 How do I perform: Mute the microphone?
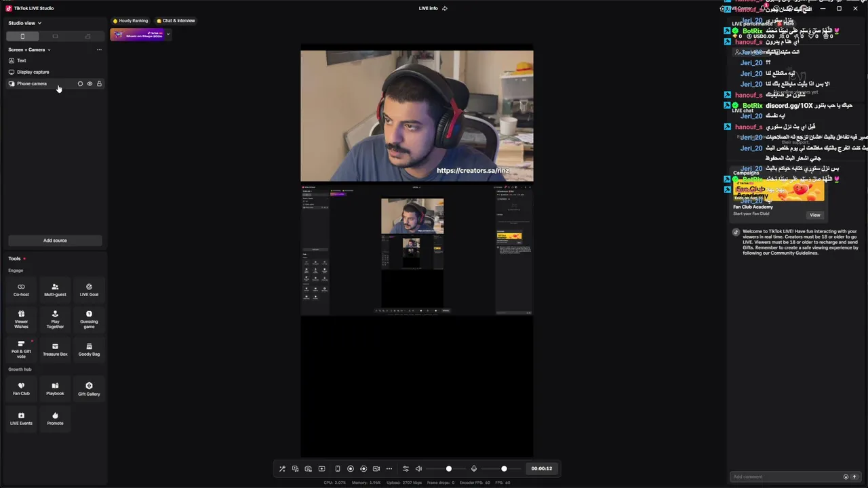click(474, 468)
